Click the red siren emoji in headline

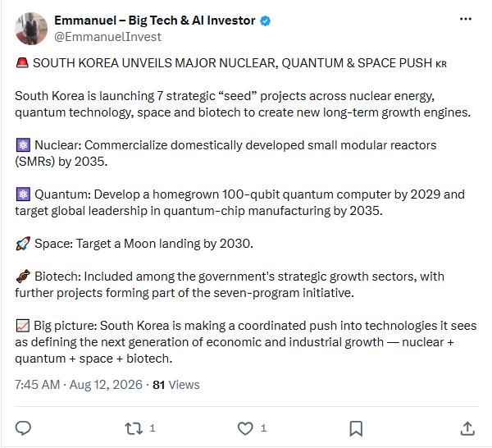[x=22, y=63]
